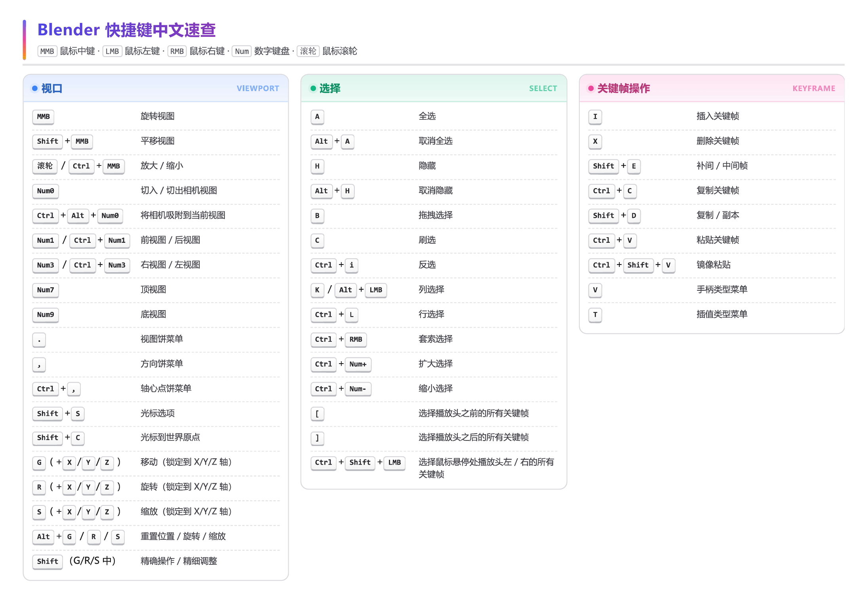Click '轴心点饼菜单' text
868x608 pixels.
166,389
